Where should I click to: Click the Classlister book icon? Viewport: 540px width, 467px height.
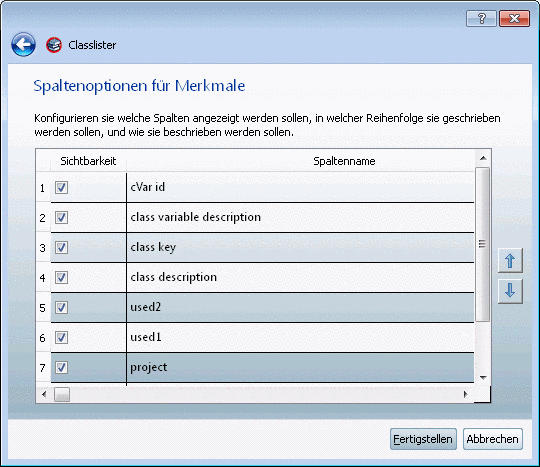pyautogui.click(x=54, y=45)
